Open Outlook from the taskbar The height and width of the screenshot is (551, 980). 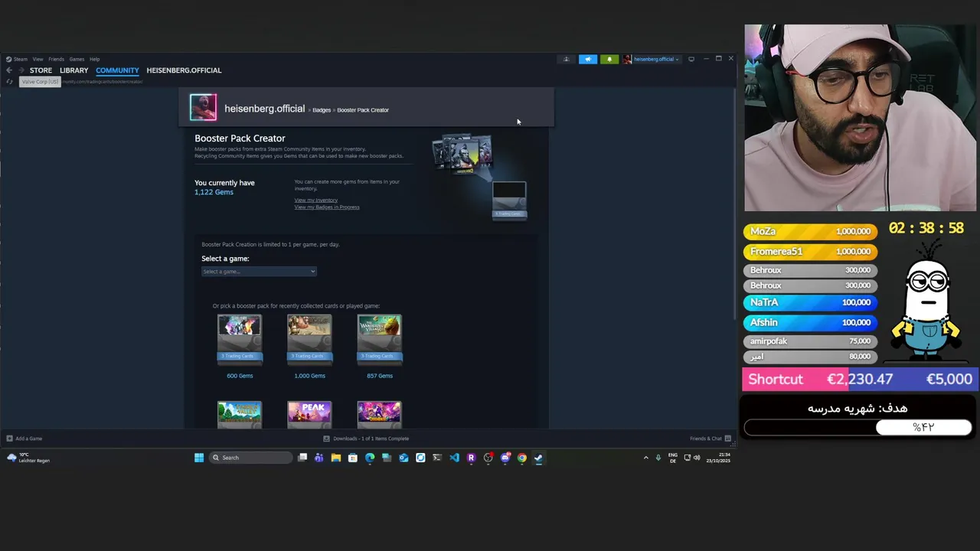[403, 458]
